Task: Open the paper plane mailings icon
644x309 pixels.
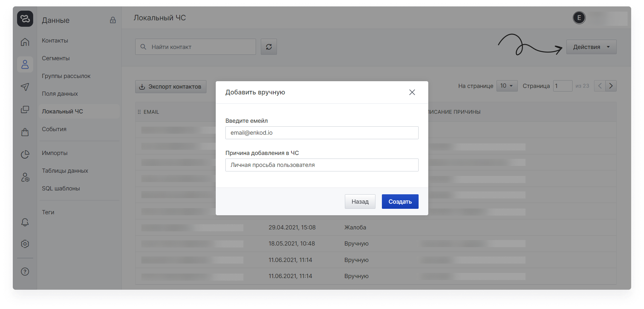Action: pyautogui.click(x=25, y=87)
